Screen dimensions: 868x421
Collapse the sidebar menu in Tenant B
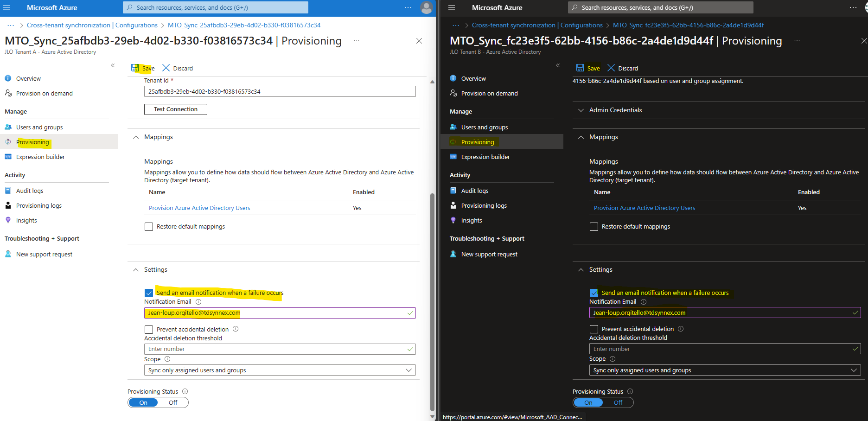click(558, 65)
